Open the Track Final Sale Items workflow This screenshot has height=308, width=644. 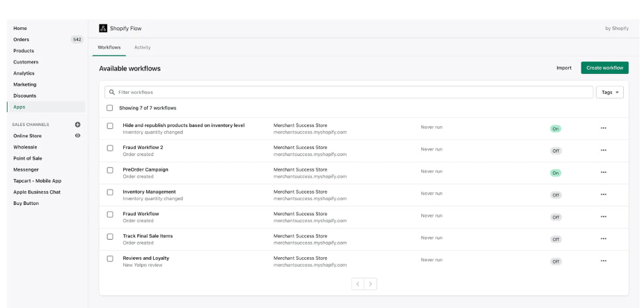[148, 236]
